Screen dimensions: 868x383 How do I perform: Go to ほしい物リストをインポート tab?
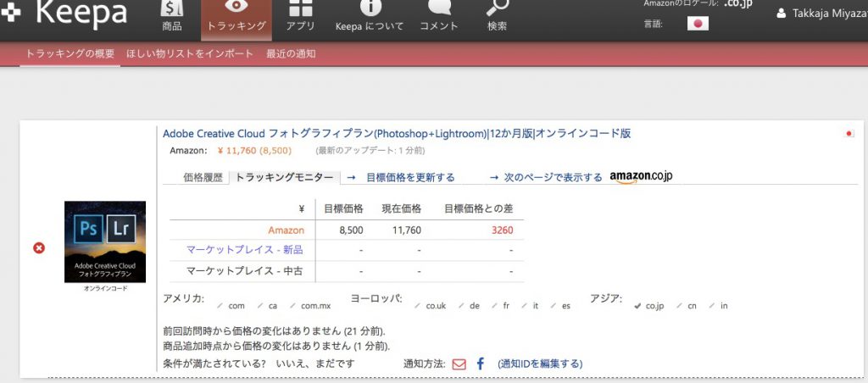tap(190, 53)
